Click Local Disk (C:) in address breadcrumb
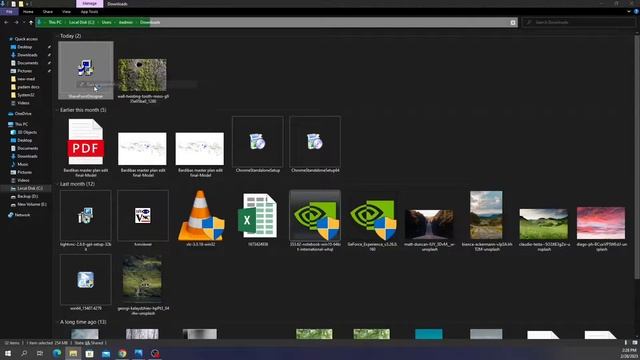The height and width of the screenshot is (360, 640). tap(82, 22)
